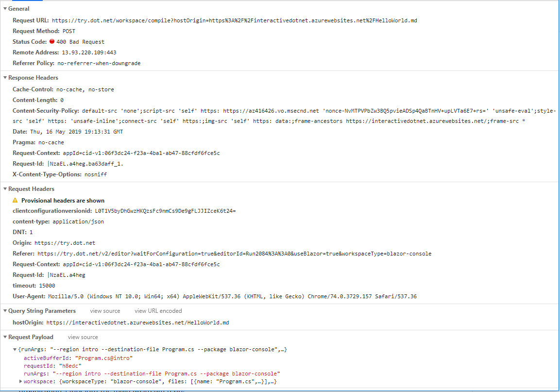Click view source for Query String Parameters

[105, 310]
